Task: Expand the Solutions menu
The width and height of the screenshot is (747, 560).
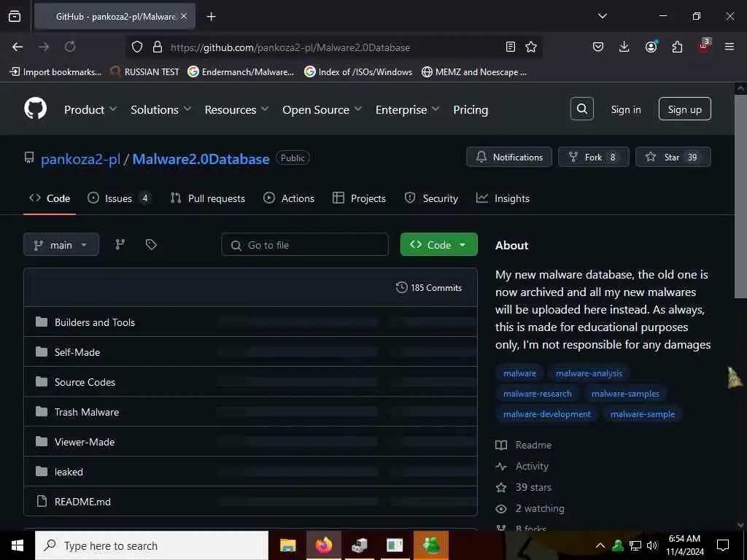Action: pyautogui.click(x=161, y=109)
